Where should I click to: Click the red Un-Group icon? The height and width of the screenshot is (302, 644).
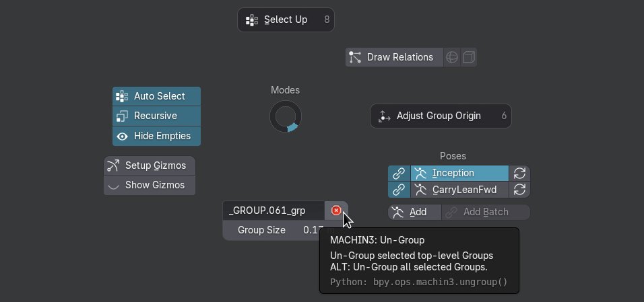(336, 211)
